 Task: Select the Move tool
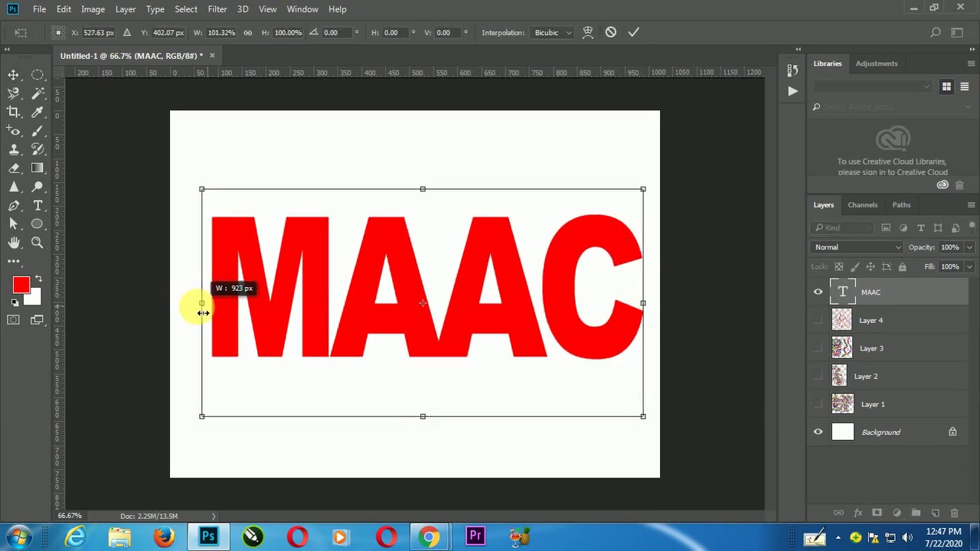[x=14, y=75]
